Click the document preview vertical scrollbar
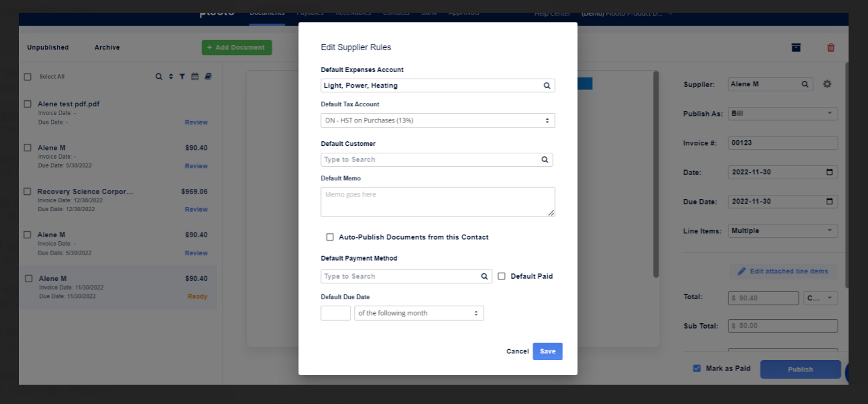The width and height of the screenshot is (868, 404). 656,174
